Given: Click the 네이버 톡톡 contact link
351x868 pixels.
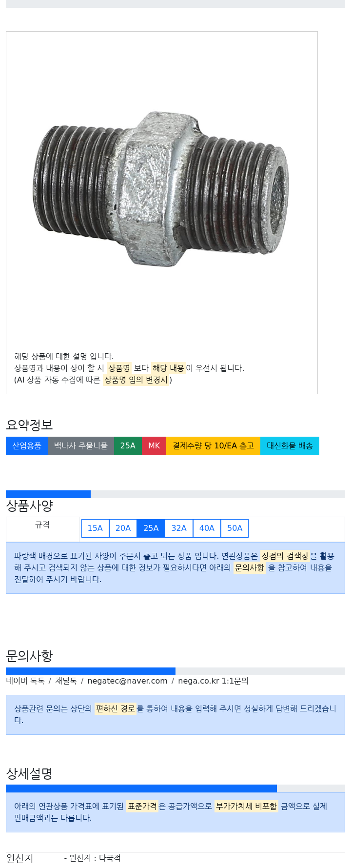Looking at the screenshot, I should tap(25, 681).
